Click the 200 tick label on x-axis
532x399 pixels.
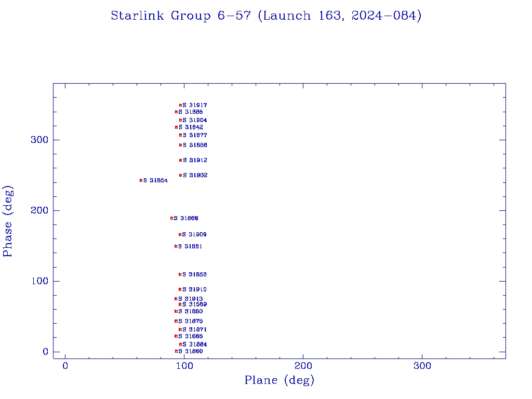[303, 366]
